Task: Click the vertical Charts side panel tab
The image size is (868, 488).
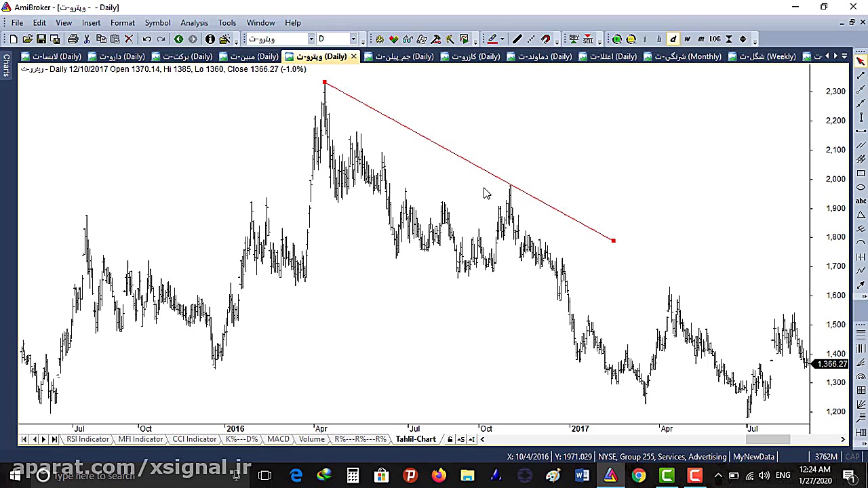Action: (6, 64)
